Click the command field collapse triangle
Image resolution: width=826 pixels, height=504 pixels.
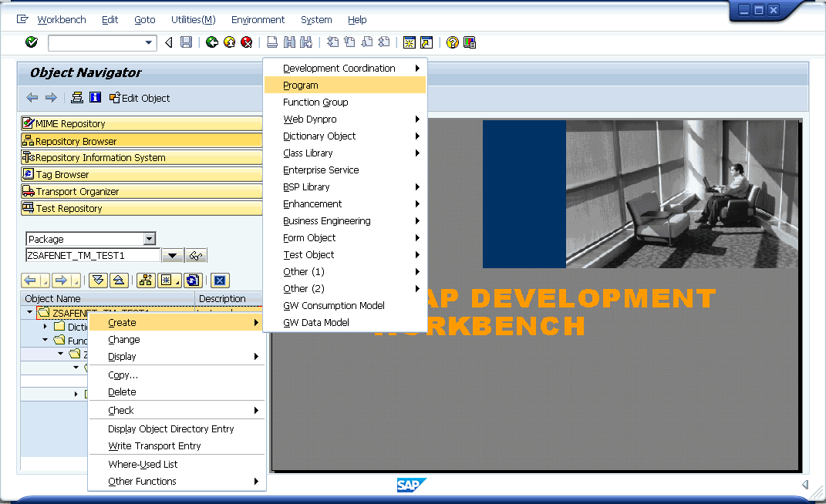tap(169, 42)
